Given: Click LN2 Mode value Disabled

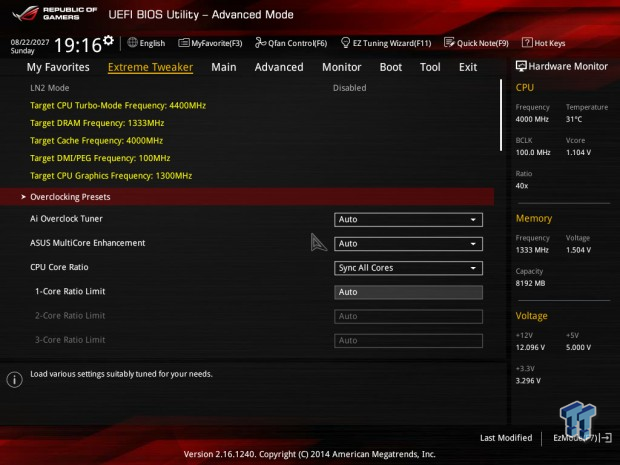Looking at the screenshot, I should [350, 88].
